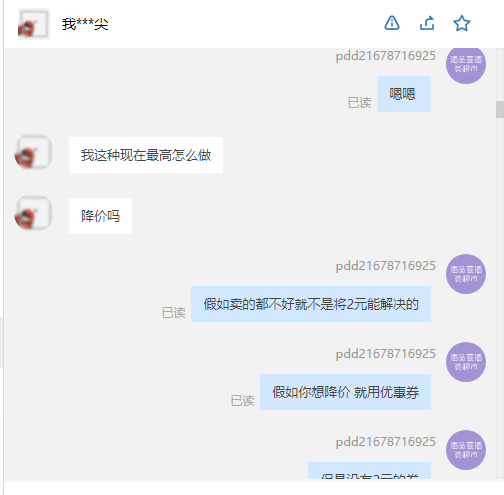The height and width of the screenshot is (495, 504).
Task: Click the bottom-most purple shop avatar
Action: click(x=466, y=450)
